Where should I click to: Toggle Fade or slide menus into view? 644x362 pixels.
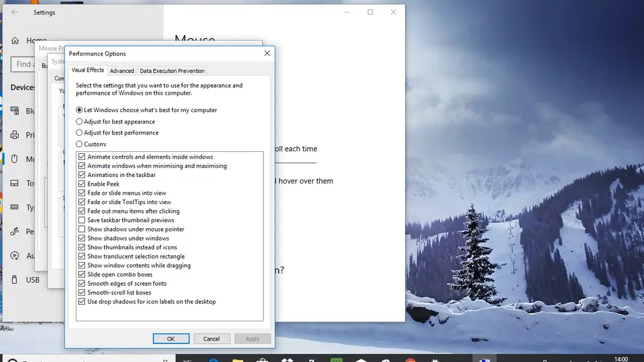coord(82,193)
